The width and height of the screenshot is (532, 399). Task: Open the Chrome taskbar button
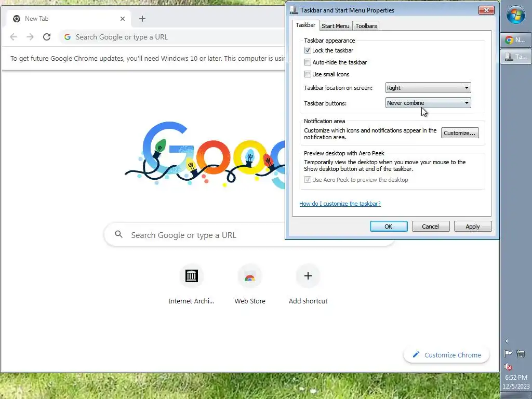click(x=516, y=40)
